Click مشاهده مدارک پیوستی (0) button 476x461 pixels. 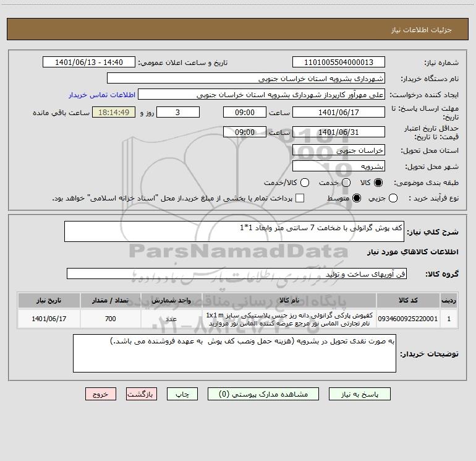point(263,394)
